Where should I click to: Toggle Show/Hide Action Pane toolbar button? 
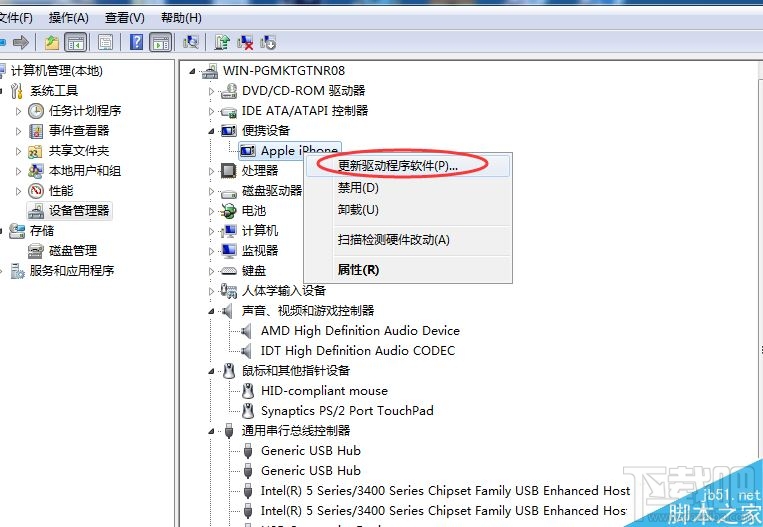point(161,43)
